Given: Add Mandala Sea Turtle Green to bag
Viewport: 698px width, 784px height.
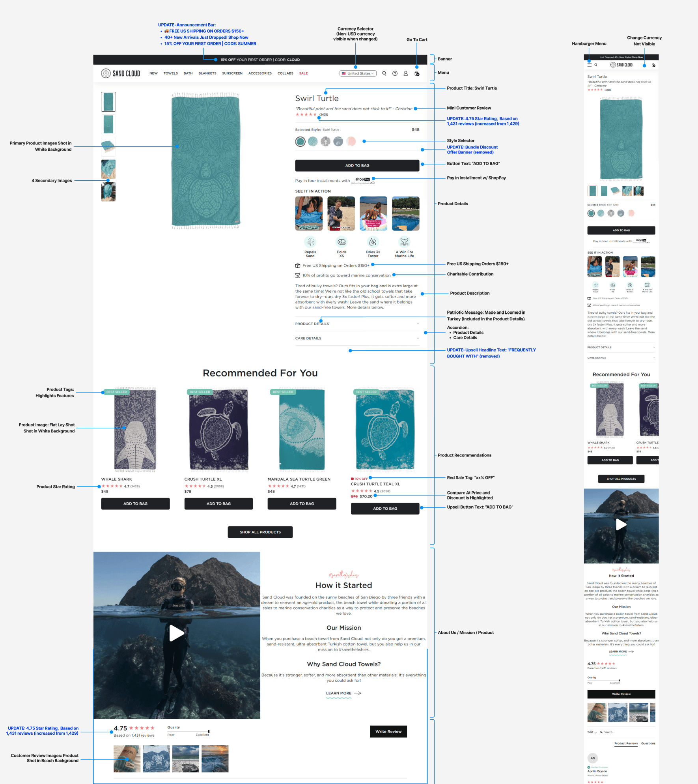Looking at the screenshot, I should pyautogui.click(x=302, y=503).
